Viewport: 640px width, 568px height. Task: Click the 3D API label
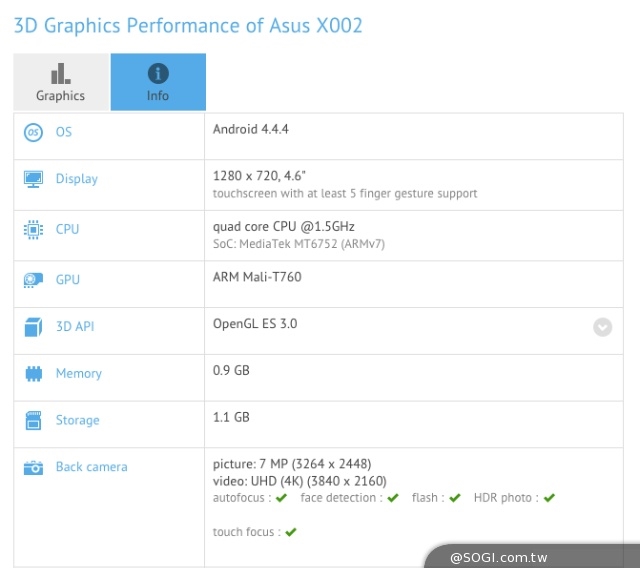tap(75, 326)
